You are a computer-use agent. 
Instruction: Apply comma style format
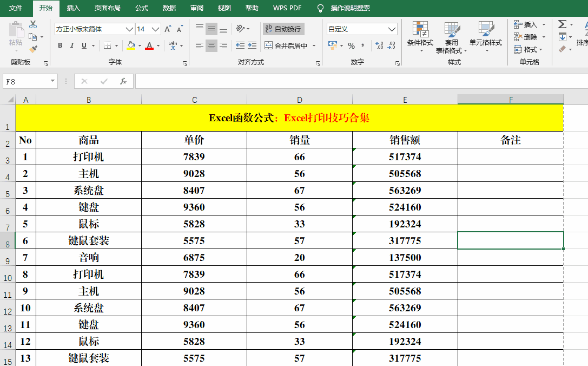tap(362, 45)
